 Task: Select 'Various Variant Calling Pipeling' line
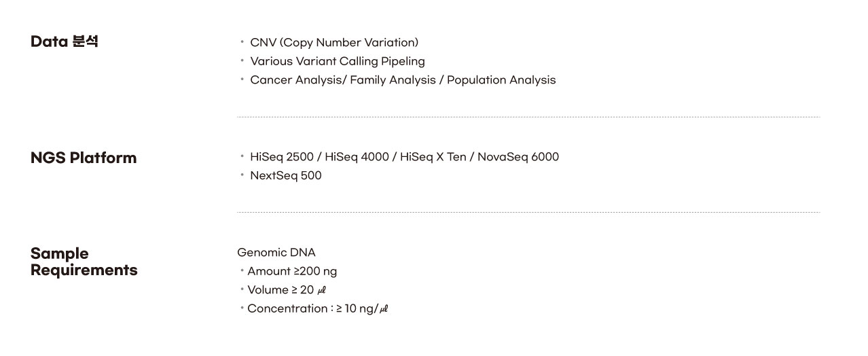(338, 61)
